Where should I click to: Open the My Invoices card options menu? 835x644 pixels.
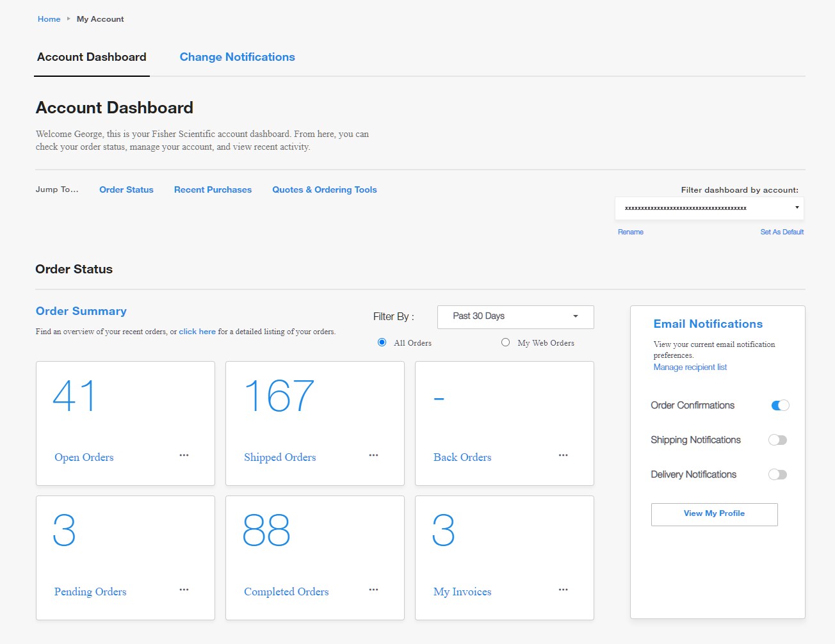(x=563, y=590)
